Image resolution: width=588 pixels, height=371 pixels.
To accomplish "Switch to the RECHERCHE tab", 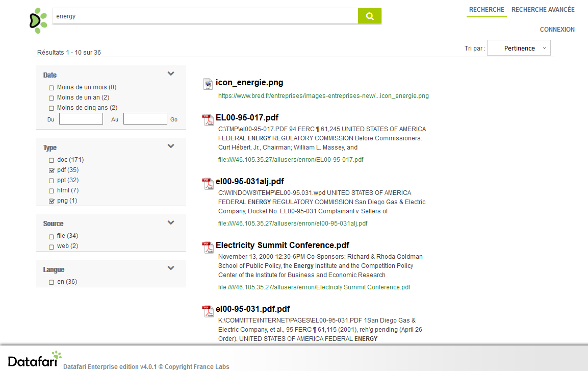I will pyautogui.click(x=487, y=10).
